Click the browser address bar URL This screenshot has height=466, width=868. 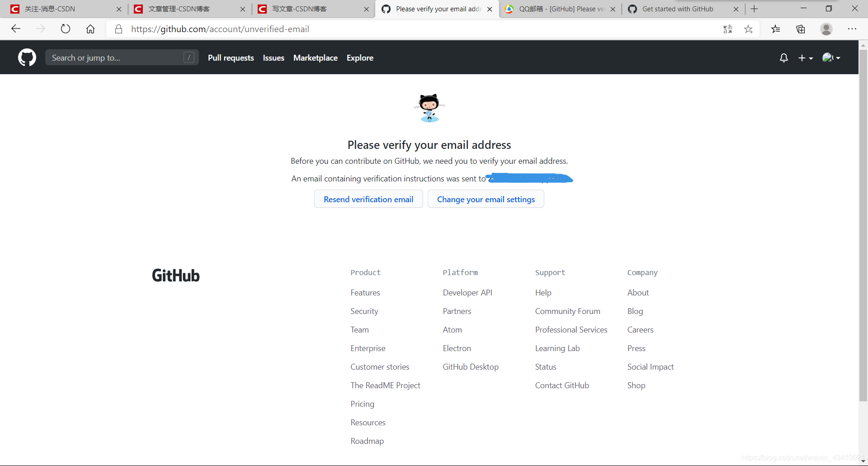pos(220,29)
